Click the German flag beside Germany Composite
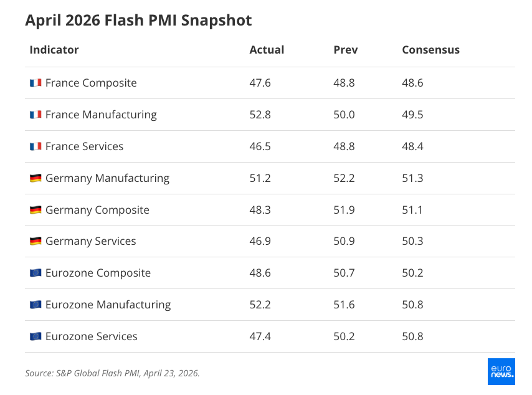 tap(36, 210)
